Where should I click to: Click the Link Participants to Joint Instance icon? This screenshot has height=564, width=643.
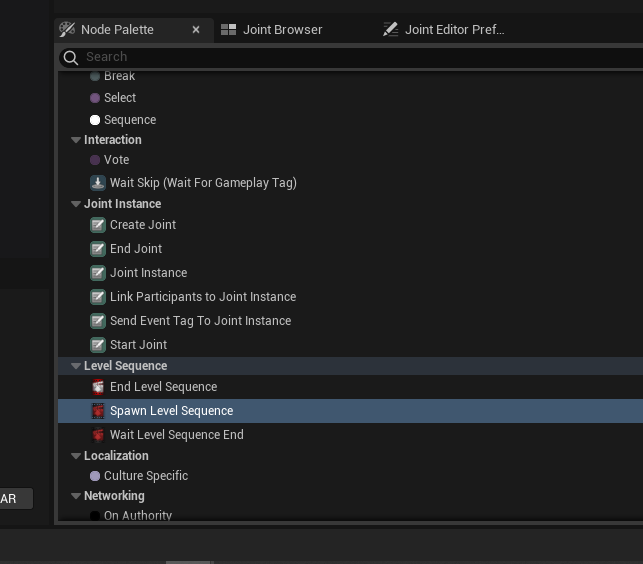click(98, 297)
